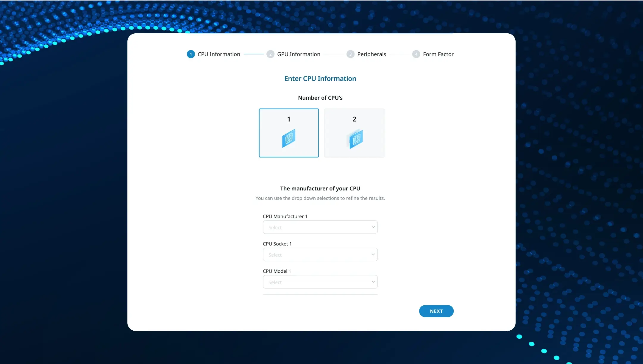
Task: Click the 'CPU Socket 1' field label
Action: point(277,244)
